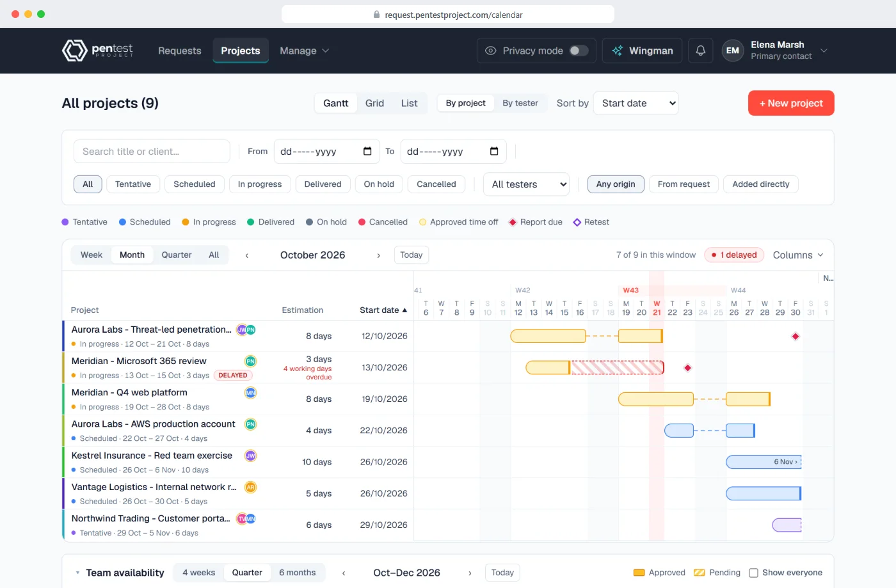
Task: Filter by Cancelled status
Action: pyautogui.click(x=436, y=184)
